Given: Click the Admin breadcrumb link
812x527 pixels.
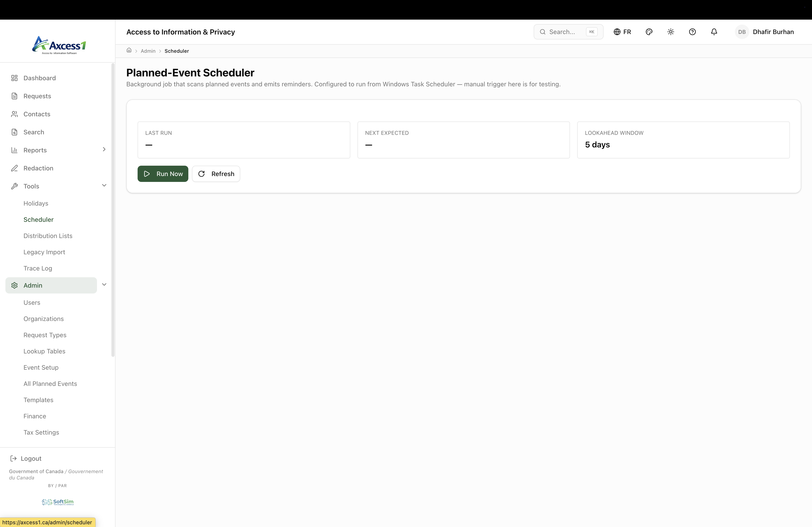Looking at the screenshot, I should (x=148, y=51).
